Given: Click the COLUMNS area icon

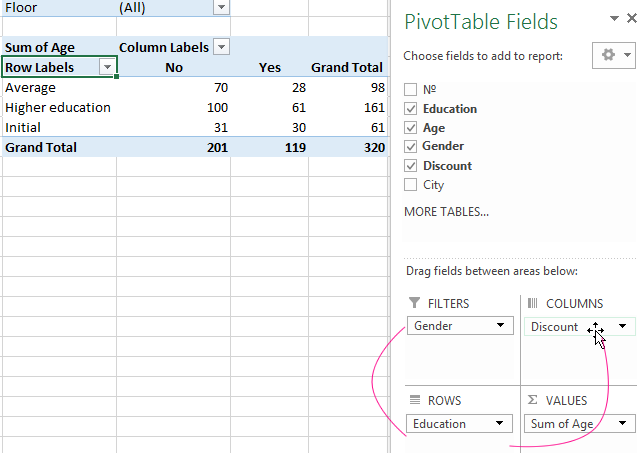Looking at the screenshot, I should 532,303.
